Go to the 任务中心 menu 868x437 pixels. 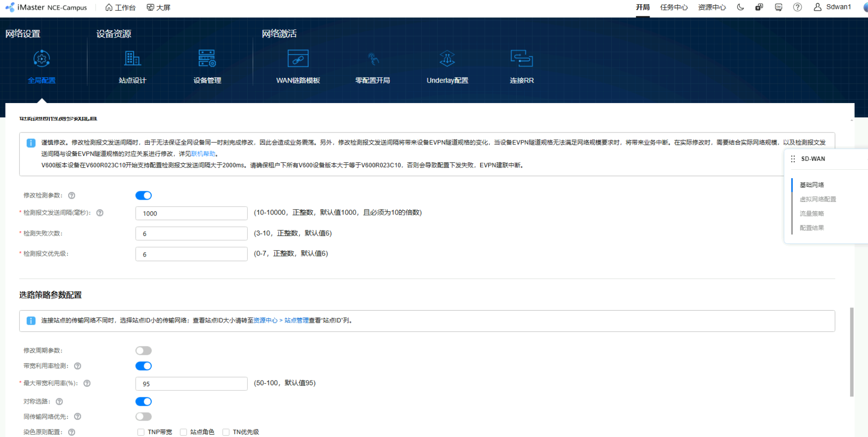[673, 7]
